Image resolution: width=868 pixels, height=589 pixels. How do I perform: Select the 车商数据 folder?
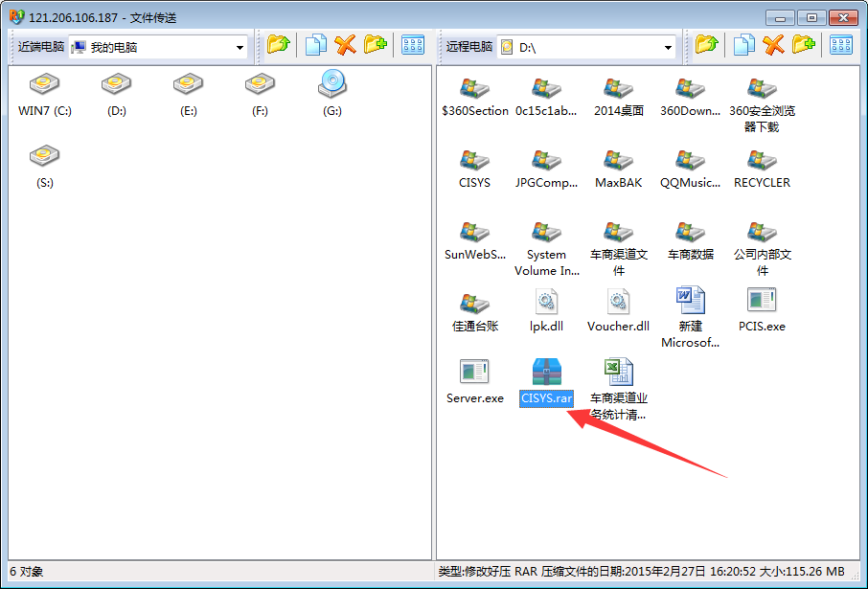coord(691,241)
